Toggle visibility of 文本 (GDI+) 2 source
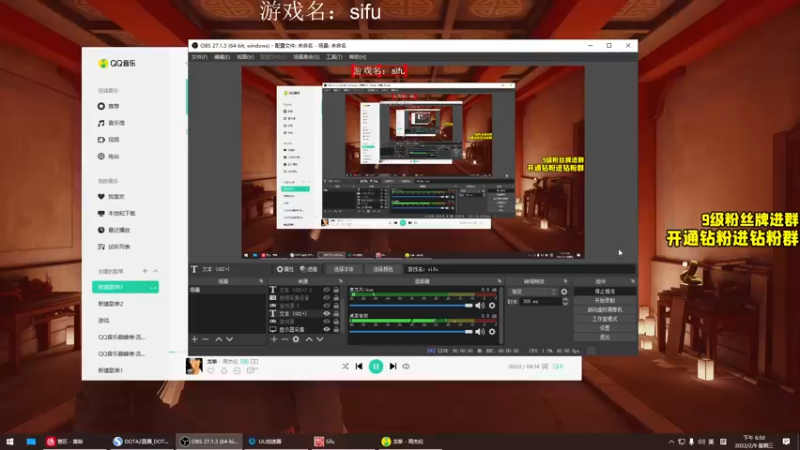The image size is (800, 450). pos(327,290)
